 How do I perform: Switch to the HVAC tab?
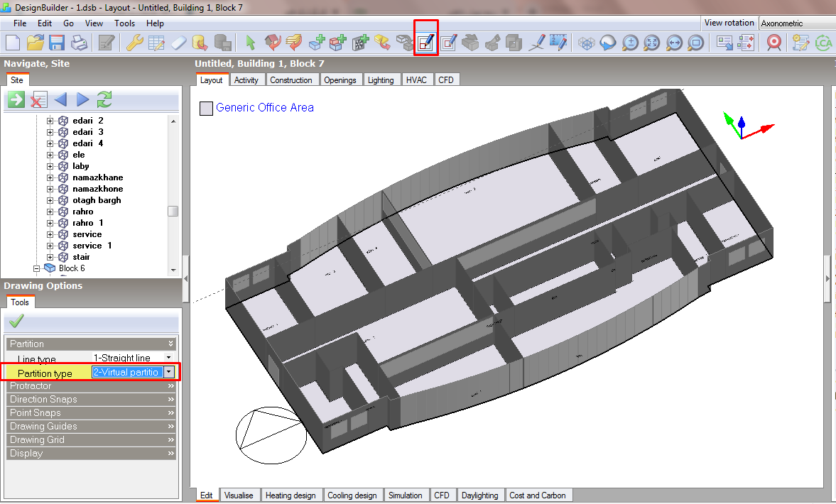point(416,80)
